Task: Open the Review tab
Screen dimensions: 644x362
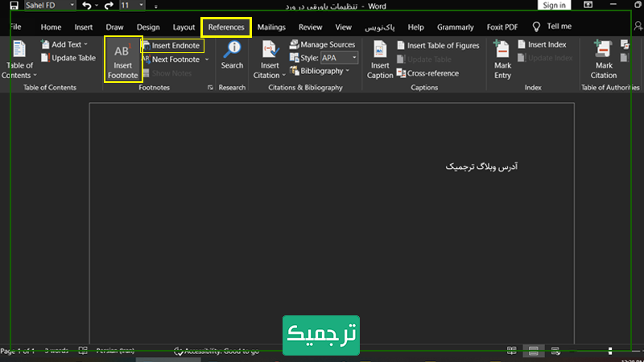Action: pyautogui.click(x=310, y=27)
